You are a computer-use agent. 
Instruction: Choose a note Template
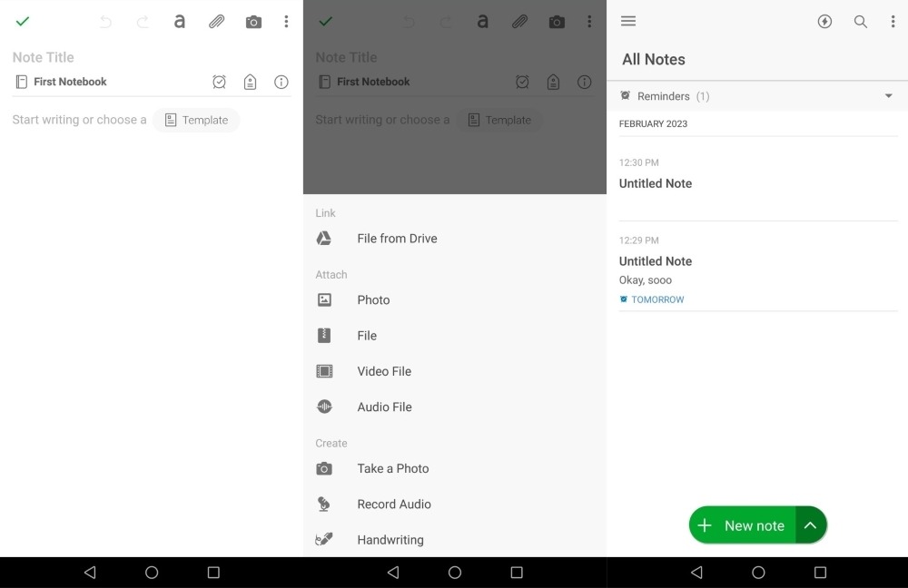(196, 119)
